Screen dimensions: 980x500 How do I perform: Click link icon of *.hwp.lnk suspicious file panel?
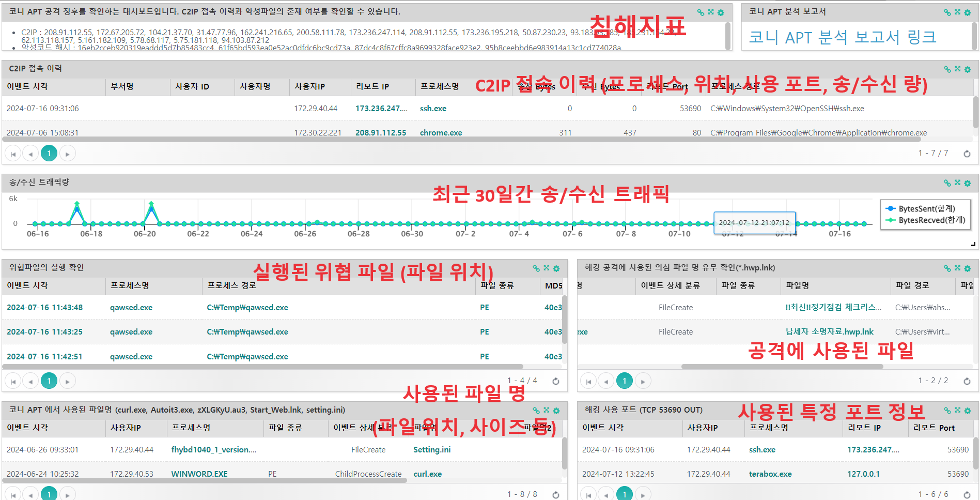coord(947,268)
